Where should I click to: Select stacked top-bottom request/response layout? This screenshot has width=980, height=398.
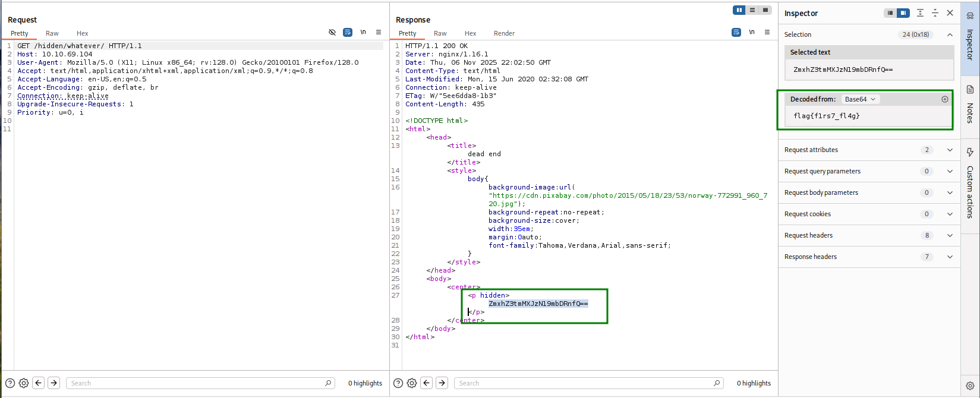click(752, 10)
